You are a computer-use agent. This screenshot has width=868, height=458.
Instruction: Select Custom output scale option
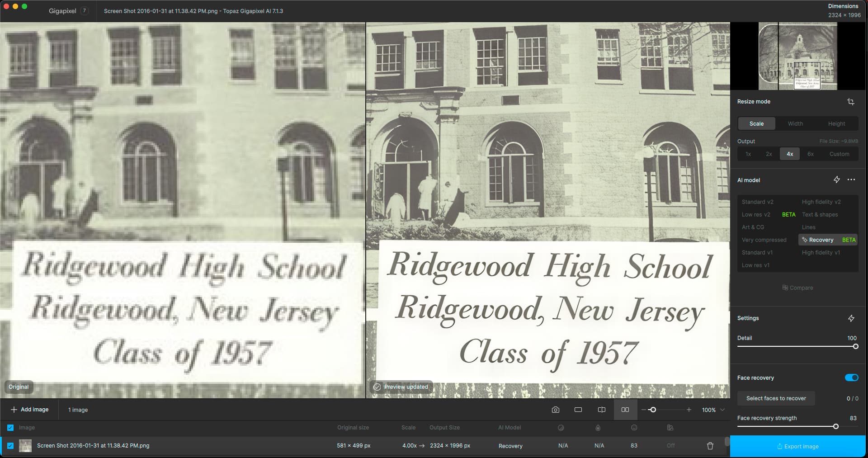(x=839, y=154)
